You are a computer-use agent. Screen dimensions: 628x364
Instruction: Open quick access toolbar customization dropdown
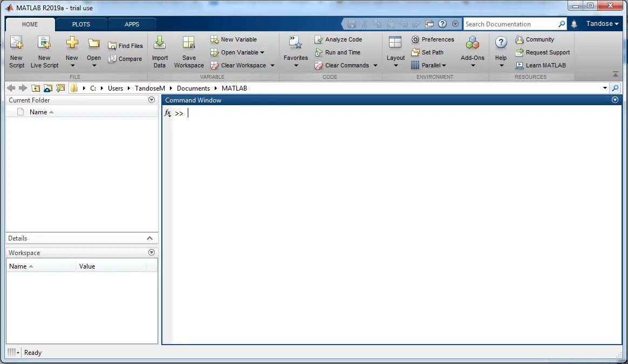click(x=455, y=24)
